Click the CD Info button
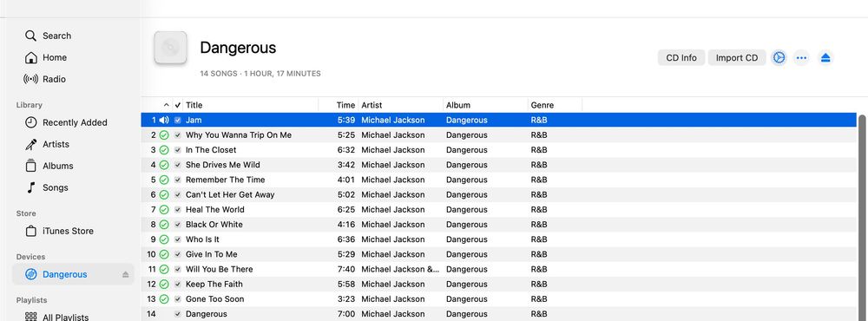The width and height of the screenshot is (868, 321). click(x=681, y=57)
